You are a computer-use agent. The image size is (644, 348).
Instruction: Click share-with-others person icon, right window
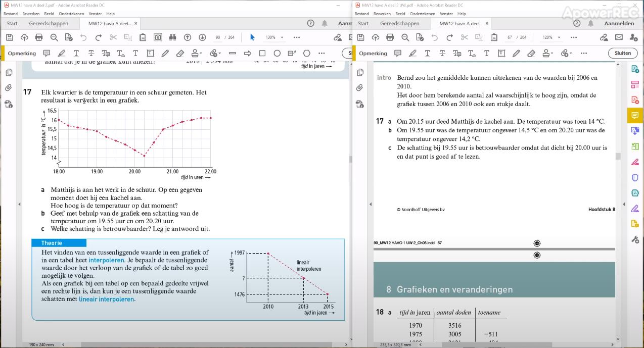[x=634, y=37]
